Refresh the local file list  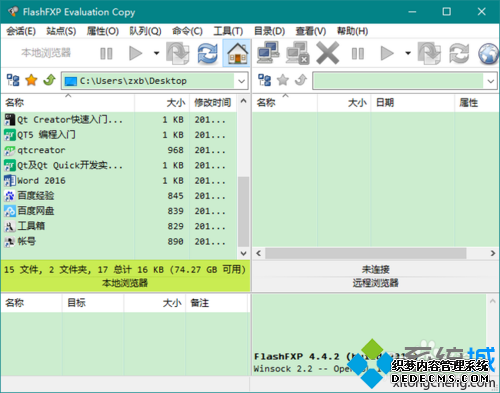coord(207,53)
